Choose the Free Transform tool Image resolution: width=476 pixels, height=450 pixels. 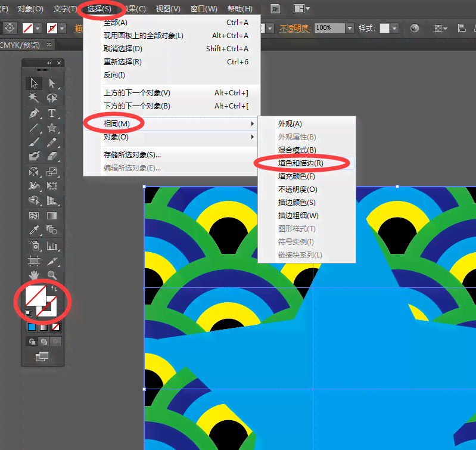[x=52, y=186]
